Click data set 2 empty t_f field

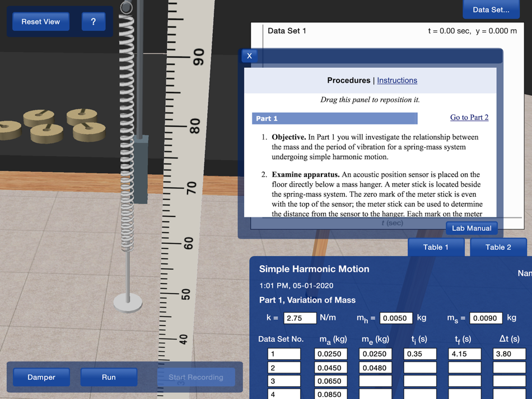point(464,368)
